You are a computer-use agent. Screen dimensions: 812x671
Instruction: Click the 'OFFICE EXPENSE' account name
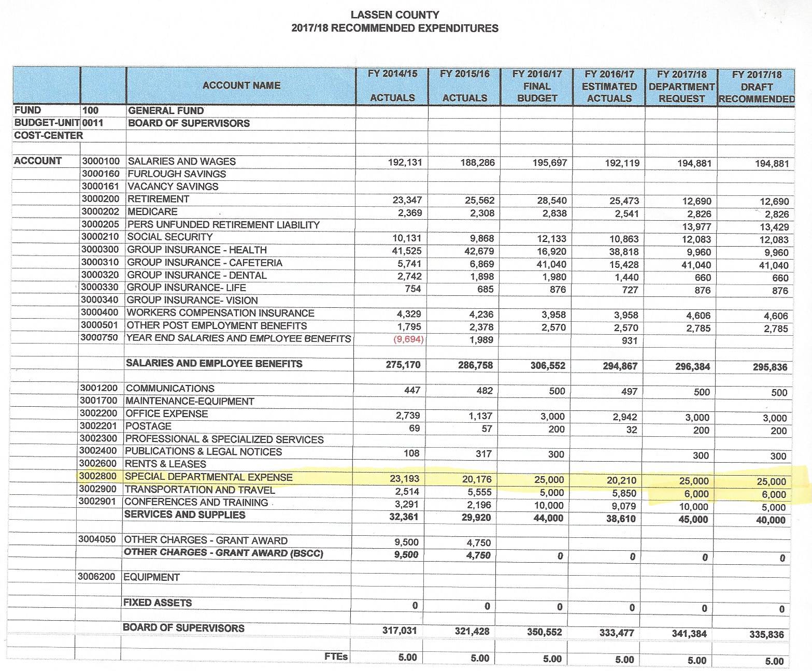[166, 414]
